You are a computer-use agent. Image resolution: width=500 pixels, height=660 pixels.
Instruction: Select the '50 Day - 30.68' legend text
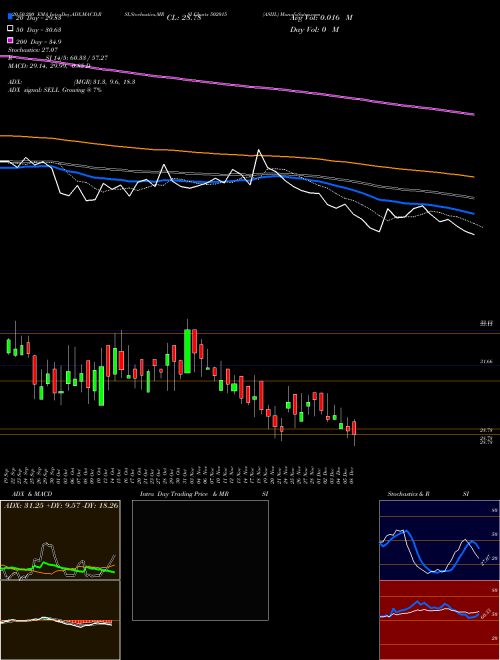coord(38,29)
